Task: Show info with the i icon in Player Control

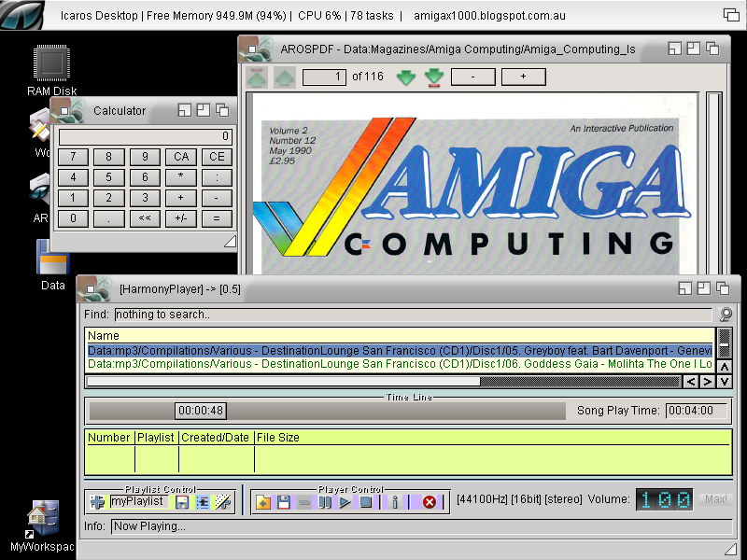Action: coord(394,502)
